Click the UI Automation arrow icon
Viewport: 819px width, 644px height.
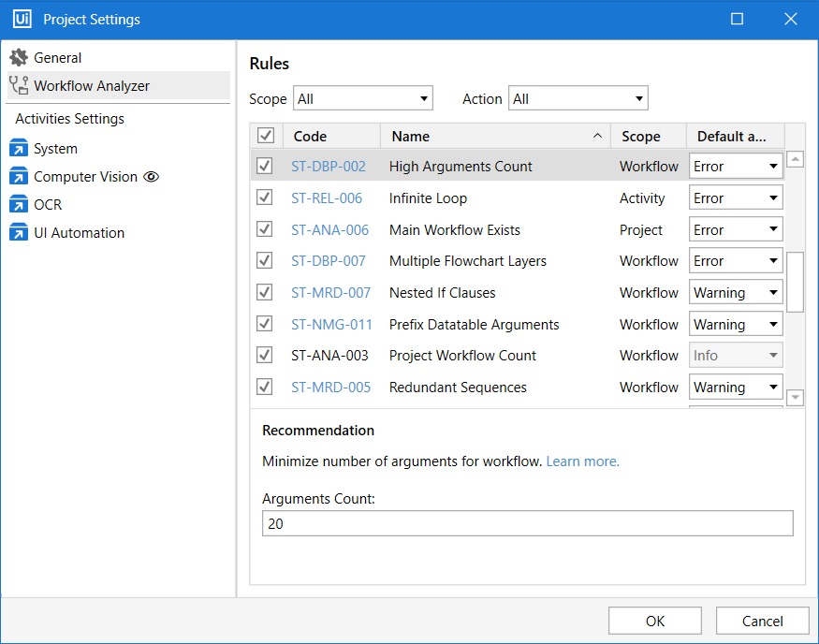19,233
